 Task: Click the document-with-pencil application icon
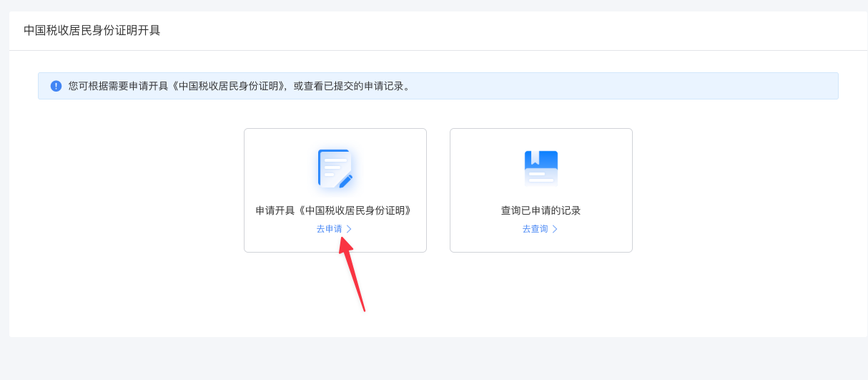[x=335, y=169]
